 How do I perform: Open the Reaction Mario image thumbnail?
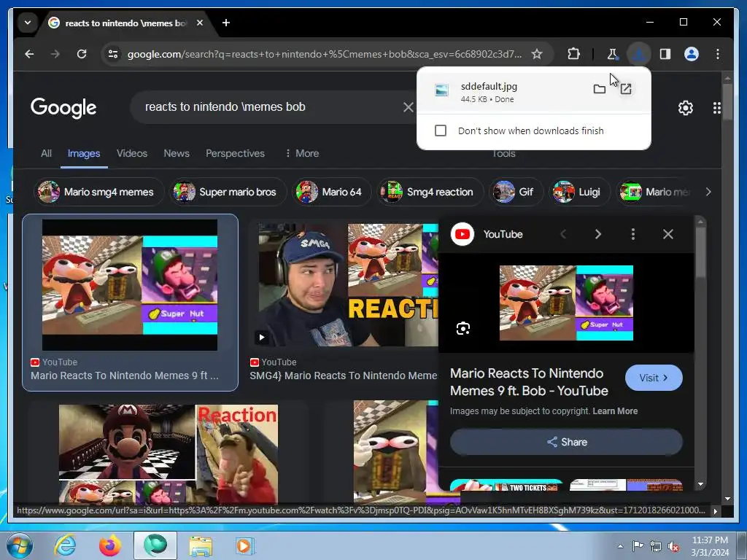[x=169, y=454]
